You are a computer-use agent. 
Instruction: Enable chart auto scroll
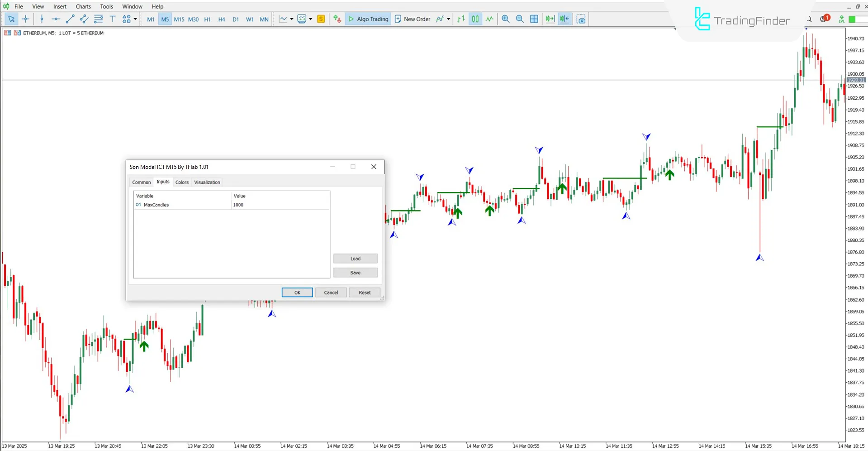[x=550, y=19]
